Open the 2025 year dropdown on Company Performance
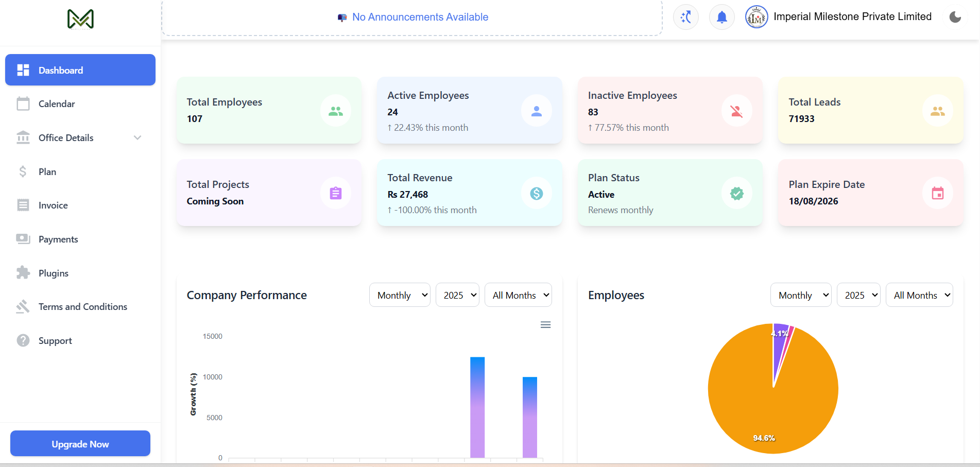The height and width of the screenshot is (467, 980). point(457,295)
